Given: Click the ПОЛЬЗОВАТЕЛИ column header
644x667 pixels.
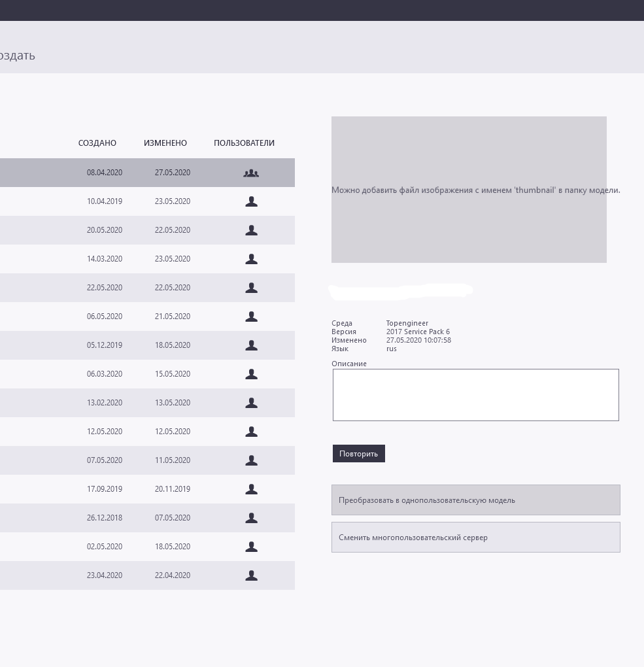Looking at the screenshot, I should 244,143.
